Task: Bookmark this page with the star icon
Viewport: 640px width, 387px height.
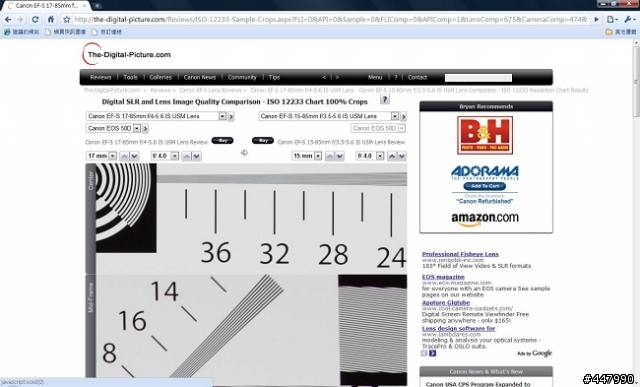Action: coord(67,19)
